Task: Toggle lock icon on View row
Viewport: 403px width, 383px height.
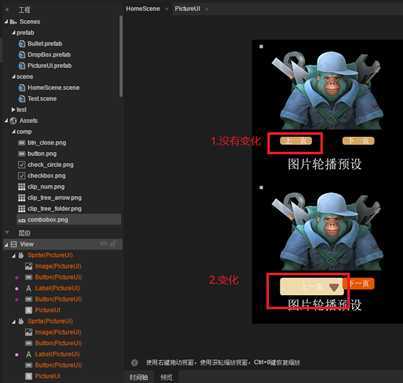Action: 114,244
